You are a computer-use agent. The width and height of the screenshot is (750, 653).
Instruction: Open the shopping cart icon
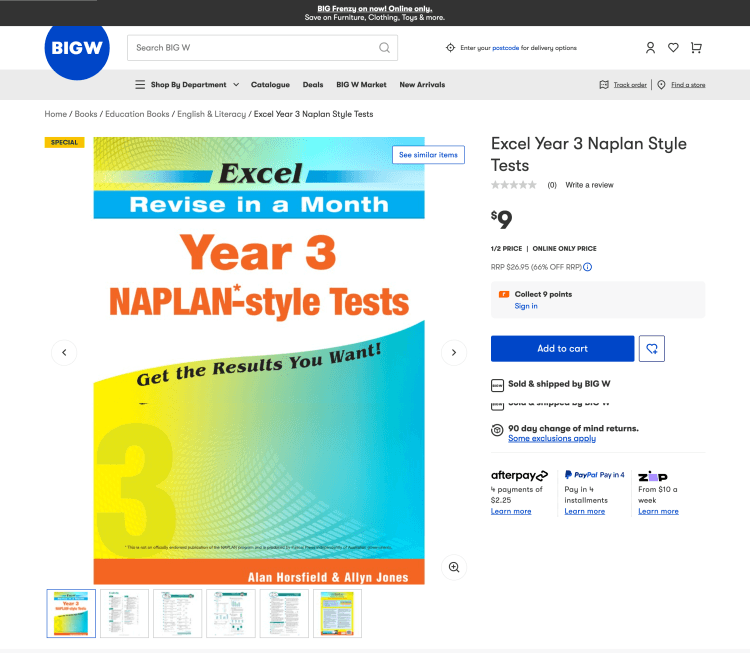point(696,48)
